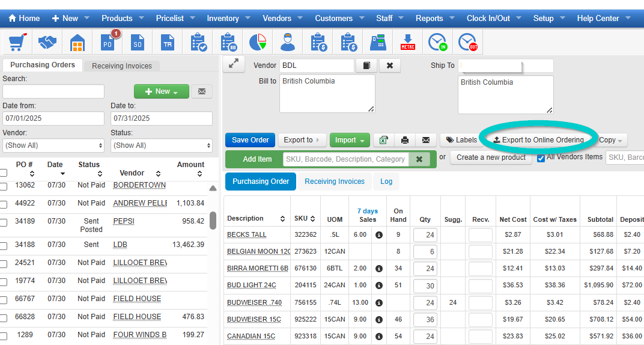Open the BORDERTOWN vendor link
The height and width of the screenshot is (345, 644).
tap(139, 185)
